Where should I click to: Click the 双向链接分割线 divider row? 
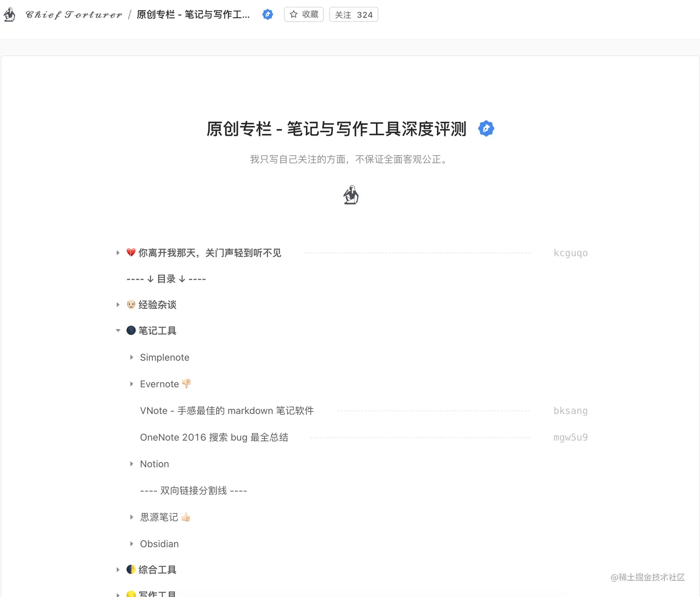pos(194,490)
